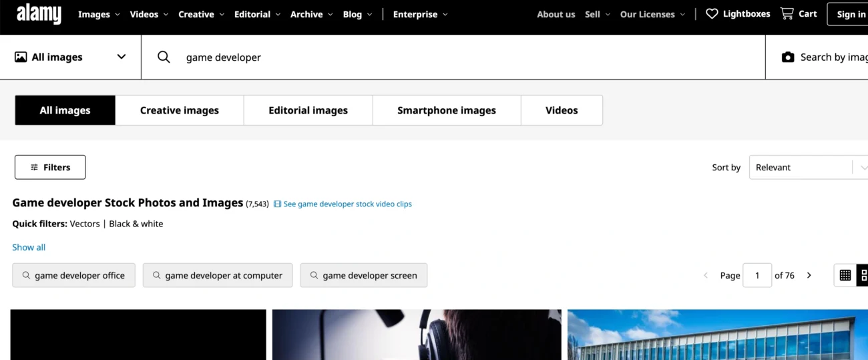This screenshot has height=360, width=868.
Task: Expand the Images menu in header
Action: click(99, 14)
